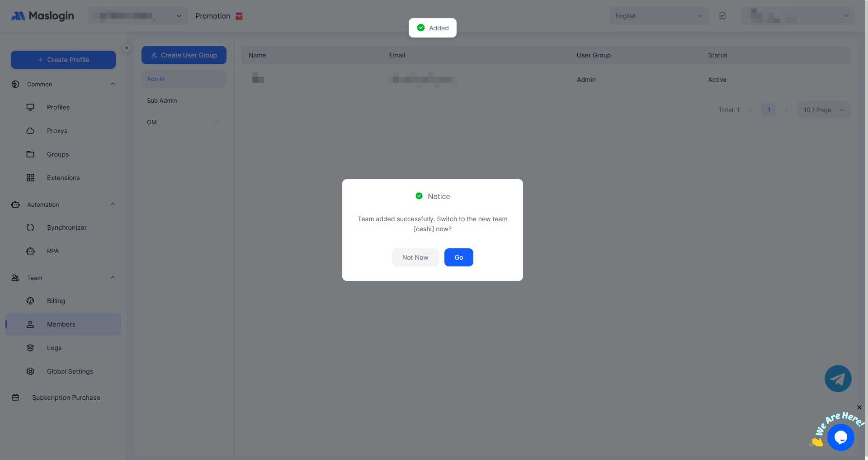Open the Telegram contact icon
The image size is (868, 460).
point(838,379)
